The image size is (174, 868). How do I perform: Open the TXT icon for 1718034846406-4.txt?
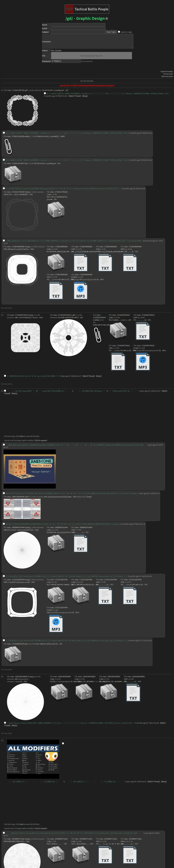pos(130,262)
